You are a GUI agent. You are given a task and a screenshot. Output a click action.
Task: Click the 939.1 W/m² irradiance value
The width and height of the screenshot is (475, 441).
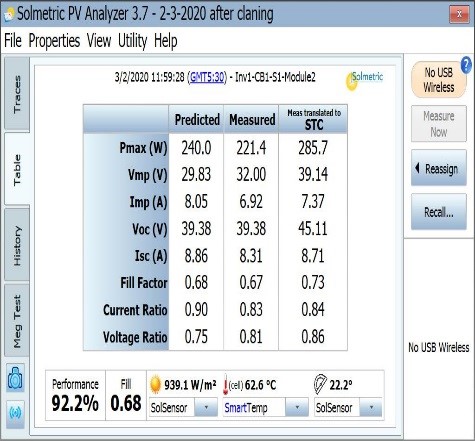(x=190, y=385)
